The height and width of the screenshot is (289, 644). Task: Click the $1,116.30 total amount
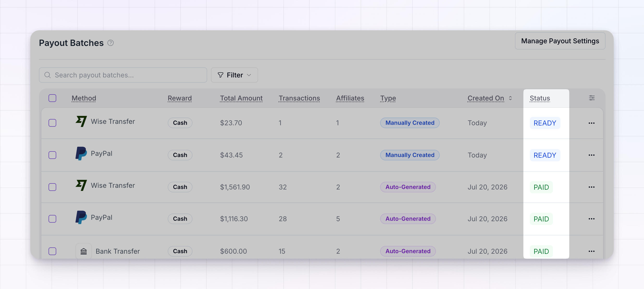point(234,219)
